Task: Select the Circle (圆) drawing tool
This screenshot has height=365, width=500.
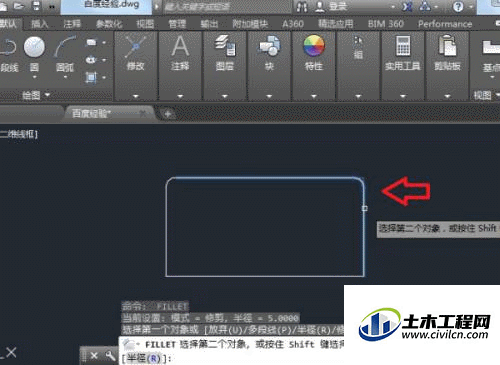Action: tap(34, 47)
